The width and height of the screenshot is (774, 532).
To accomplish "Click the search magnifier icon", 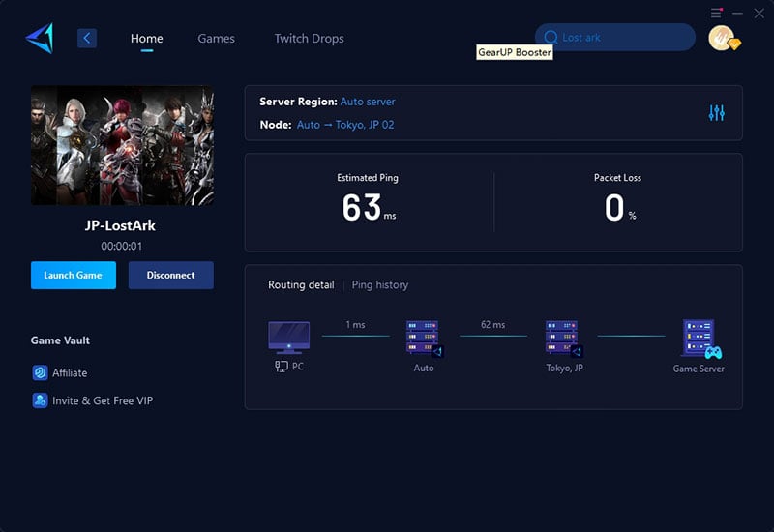I will pos(551,38).
